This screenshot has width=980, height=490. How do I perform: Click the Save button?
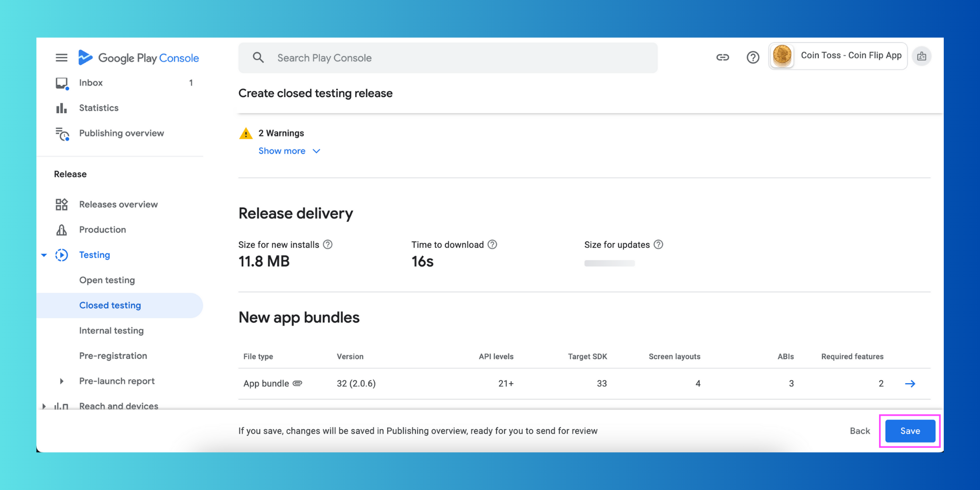tap(910, 431)
